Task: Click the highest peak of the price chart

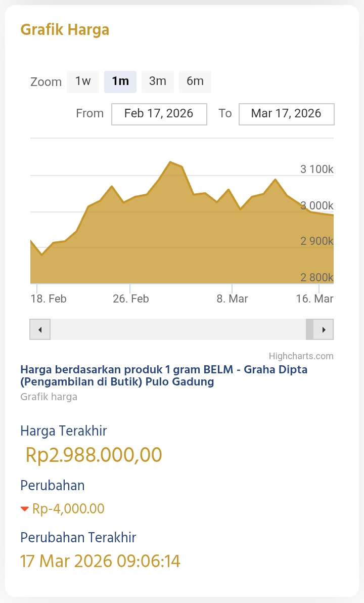Action: pos(170,162)
